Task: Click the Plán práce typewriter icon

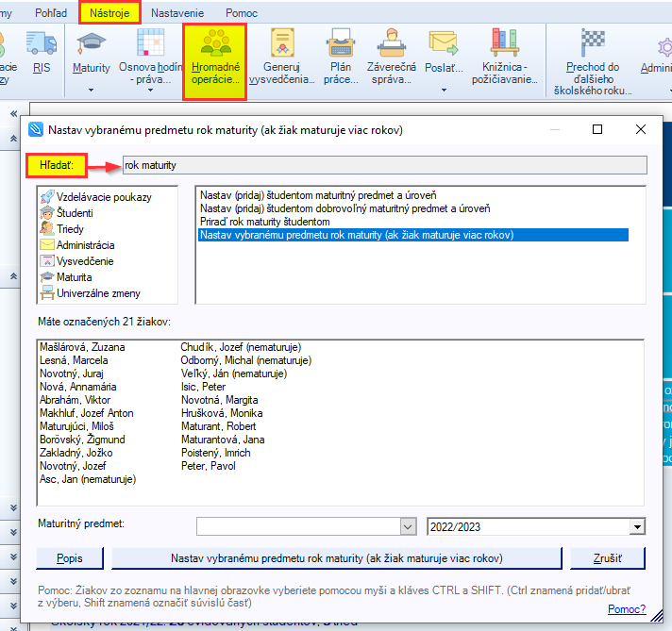Action: (341, 43)
